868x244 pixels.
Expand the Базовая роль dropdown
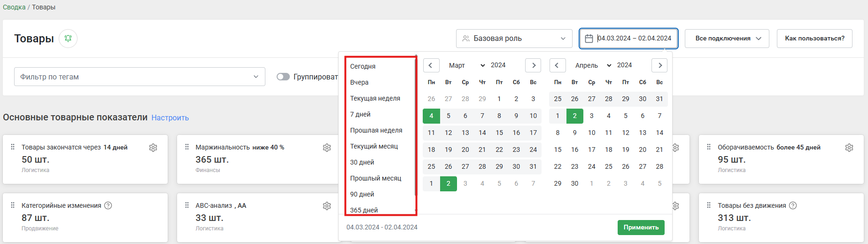[514, 39]
